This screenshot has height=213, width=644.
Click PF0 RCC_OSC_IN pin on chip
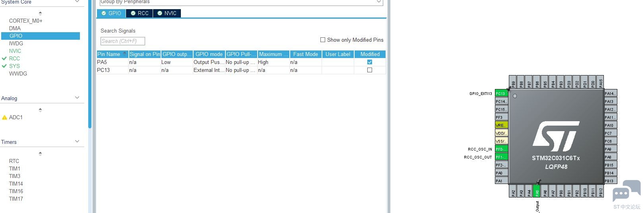coord(501,149)
